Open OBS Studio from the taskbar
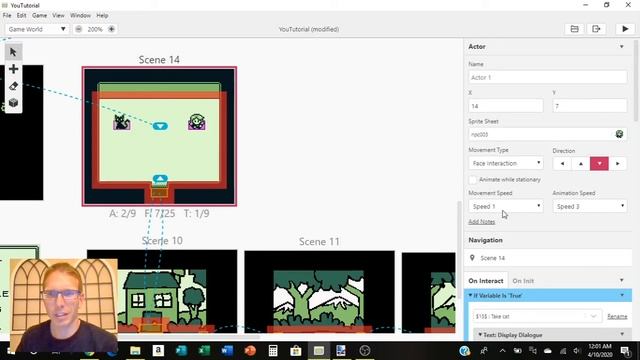 click(364, 351)
